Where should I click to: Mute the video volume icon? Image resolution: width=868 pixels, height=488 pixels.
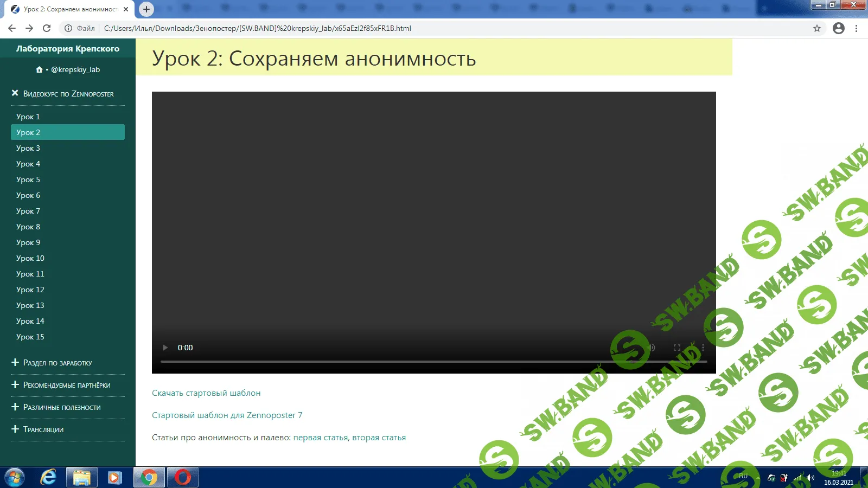tap(652, 348)
